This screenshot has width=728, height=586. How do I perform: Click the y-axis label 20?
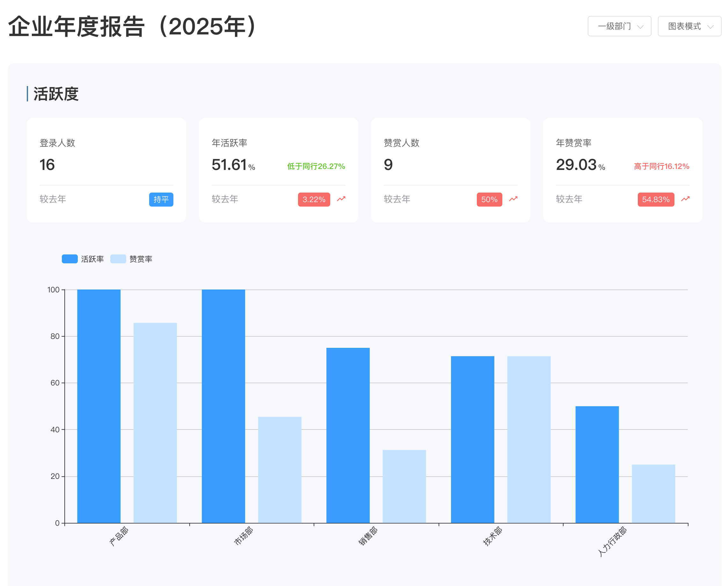(x=55, y=477)
